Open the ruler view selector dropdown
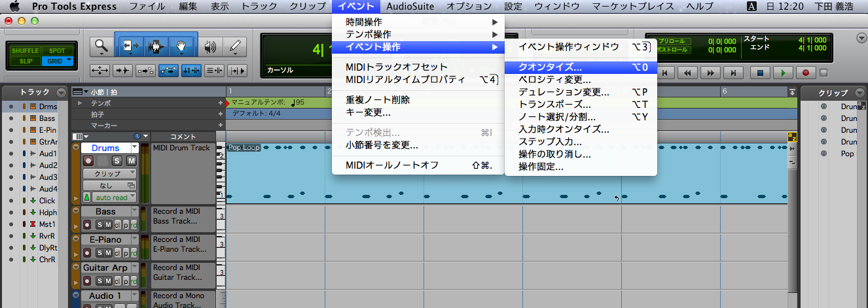Viewport: 868px width, 308px height. click(x=81, y=92)
